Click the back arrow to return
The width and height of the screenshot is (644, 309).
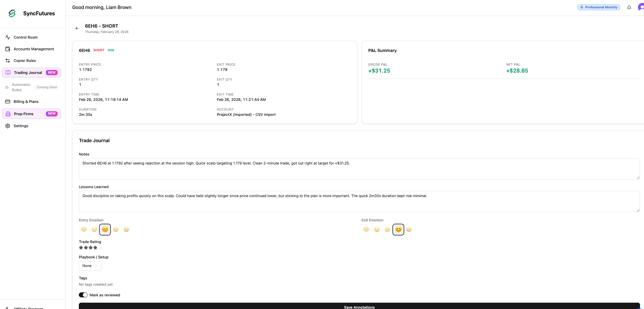click(x=77, y=28)
